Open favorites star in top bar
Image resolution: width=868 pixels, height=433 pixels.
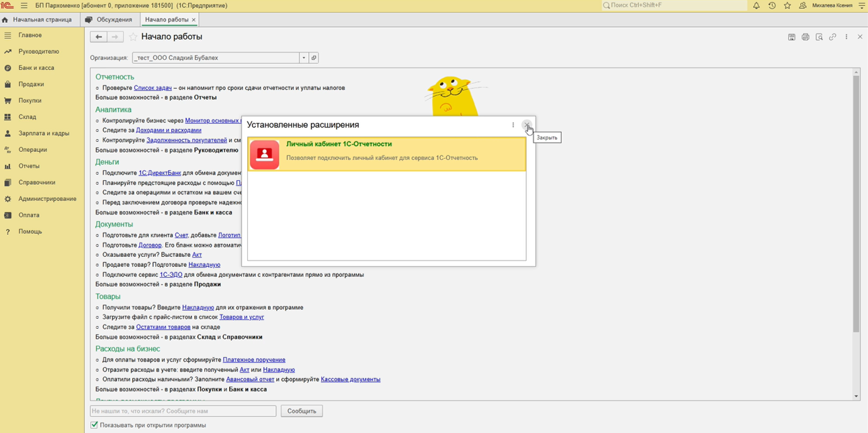pos(787,5)
